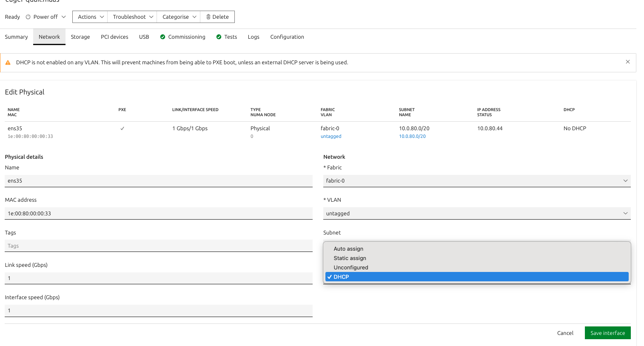Click the green check icon on Commissioning tab

(x=162, y=37)
